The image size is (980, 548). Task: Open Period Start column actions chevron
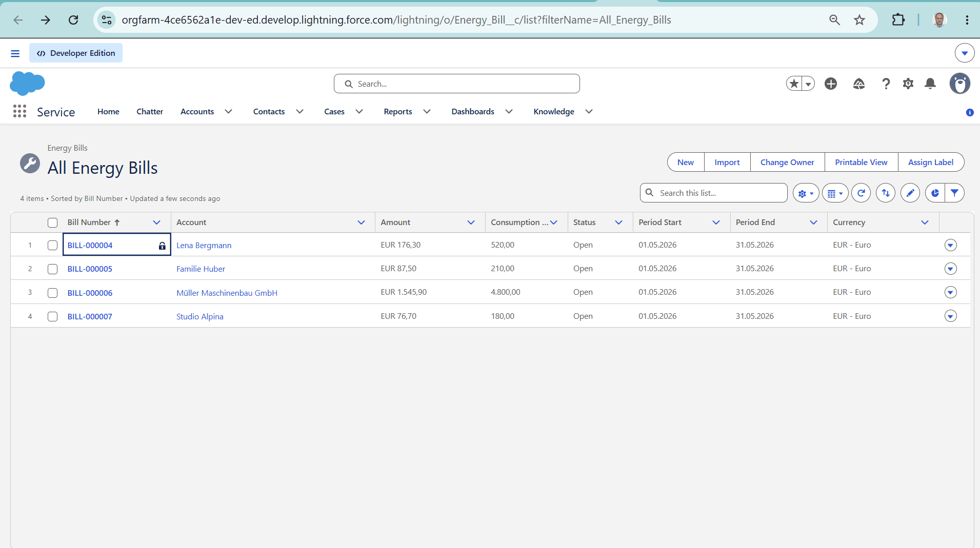coord(716,222)
